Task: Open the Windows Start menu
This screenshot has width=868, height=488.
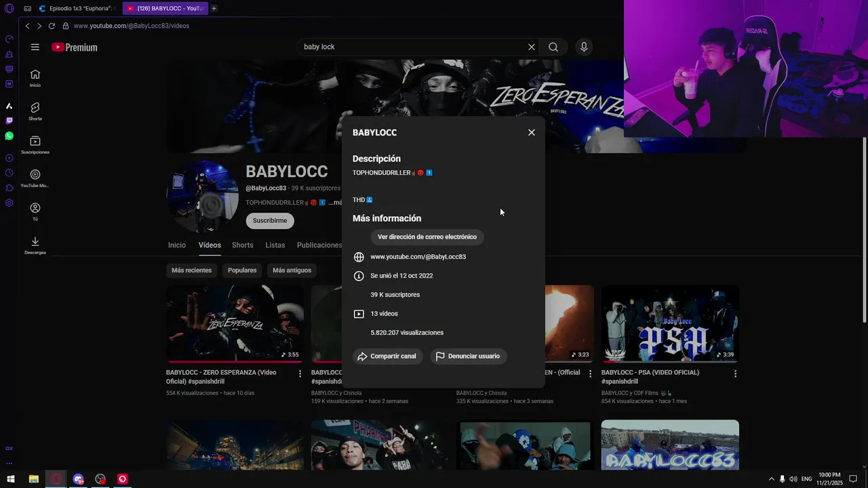Action: pyautogui.click(x=11, y=479)
